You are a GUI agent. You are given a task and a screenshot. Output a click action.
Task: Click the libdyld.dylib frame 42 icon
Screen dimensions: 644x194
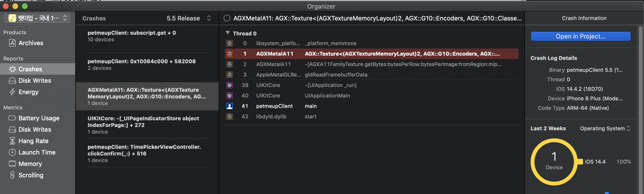[230, 117]
